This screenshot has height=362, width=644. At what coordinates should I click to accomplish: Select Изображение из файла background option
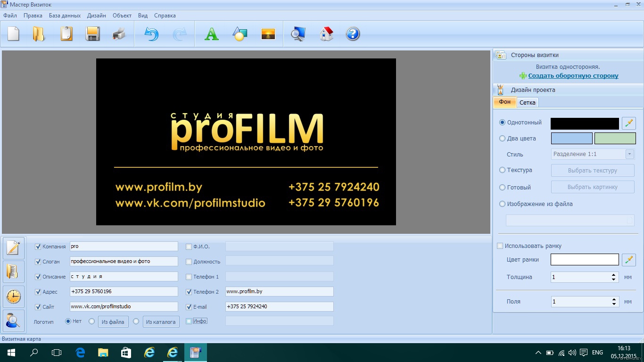point(502,204)
